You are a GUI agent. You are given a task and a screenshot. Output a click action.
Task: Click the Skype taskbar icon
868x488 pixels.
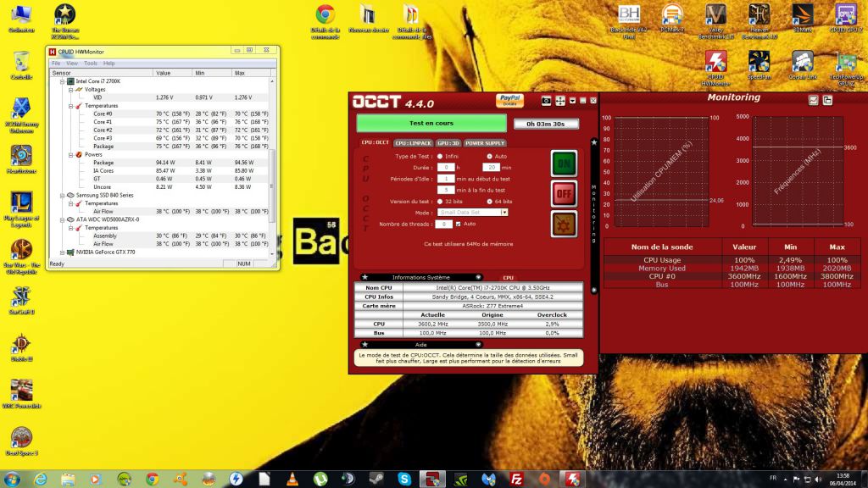pyautogui.click(x=404, y=479)
